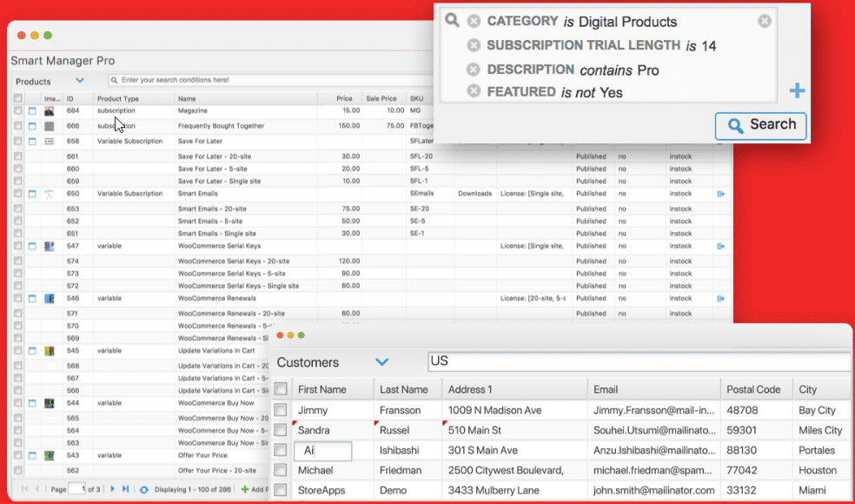The image size is (855, 504).
Task: Remove the FEATURED is not Yes condition
Action: [474, 91]
